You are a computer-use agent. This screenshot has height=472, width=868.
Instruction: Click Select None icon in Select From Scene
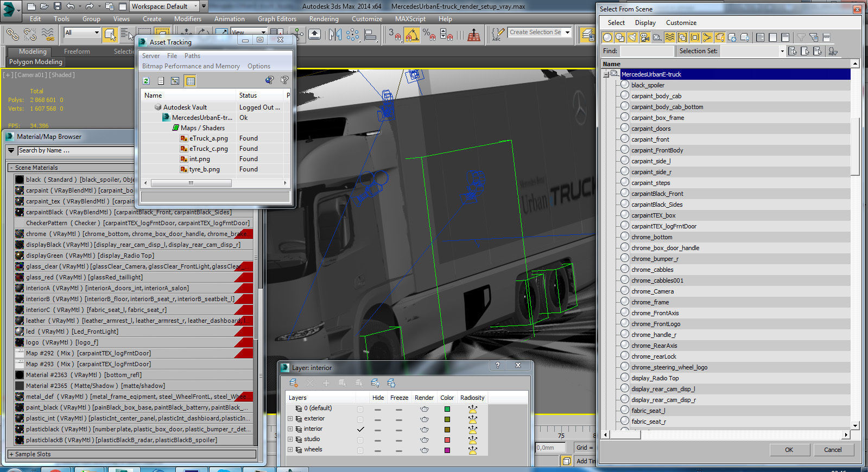pos(773,37)
